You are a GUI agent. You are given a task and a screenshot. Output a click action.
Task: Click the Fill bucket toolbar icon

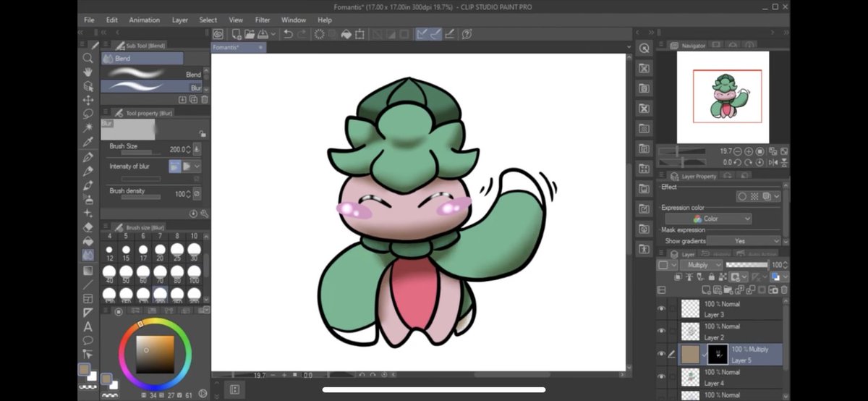[x=346, y=34]
